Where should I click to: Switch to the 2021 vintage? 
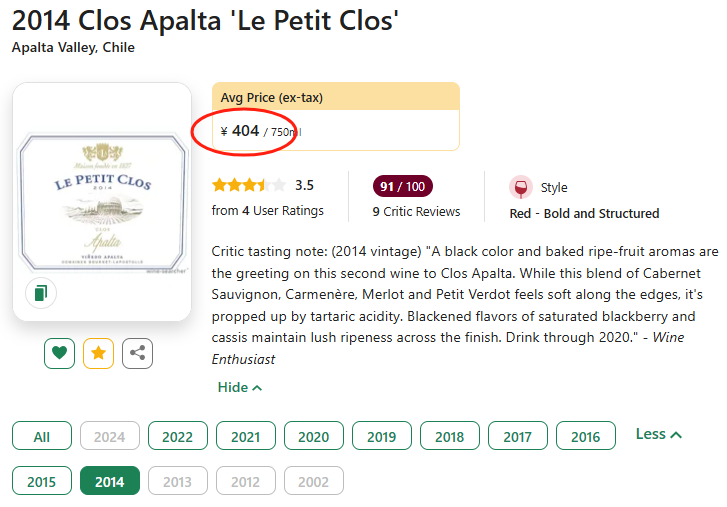[245, 437]
